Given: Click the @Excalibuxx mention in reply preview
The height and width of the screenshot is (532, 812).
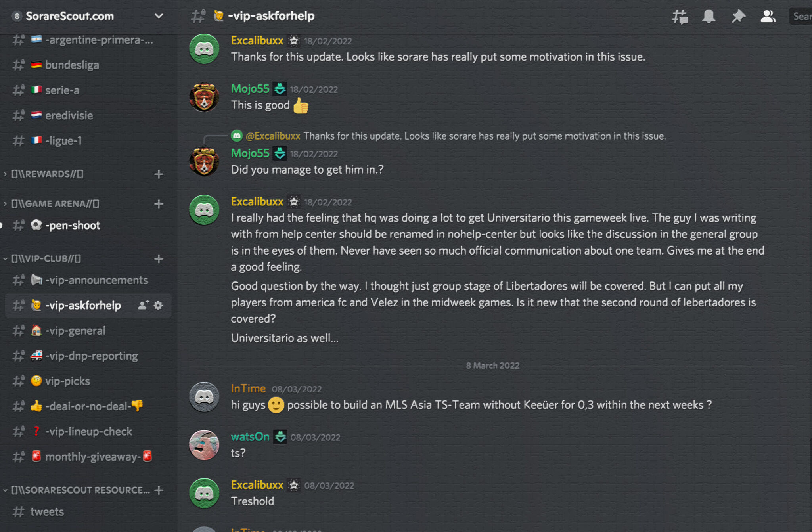Looking at the screenshot, I should click(273, 136).
